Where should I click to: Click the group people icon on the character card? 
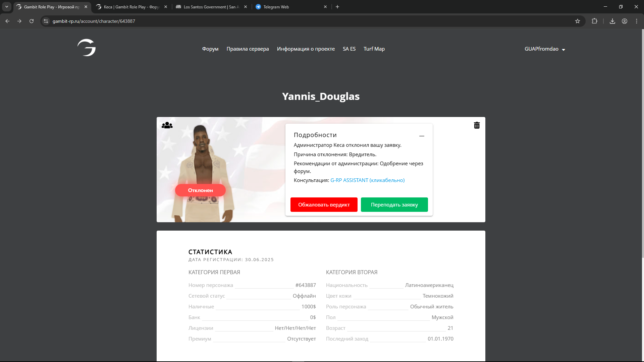[x=167, y=125]
